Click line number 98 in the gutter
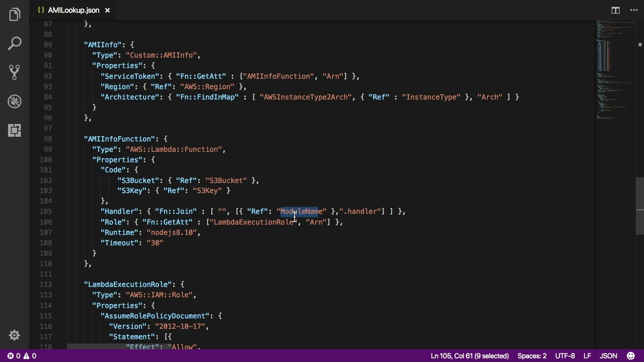Viewport: 644px width, 362px height. [48, 139]
